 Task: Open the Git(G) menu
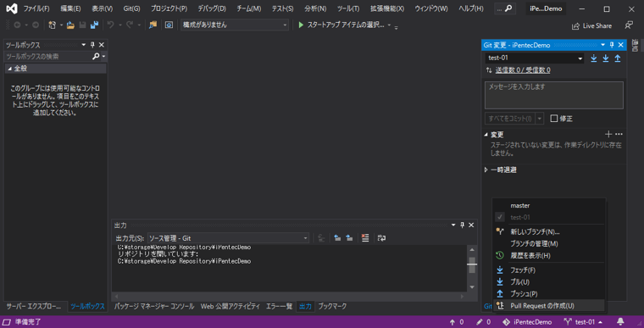pyautogui.click(x=132, y=8)
